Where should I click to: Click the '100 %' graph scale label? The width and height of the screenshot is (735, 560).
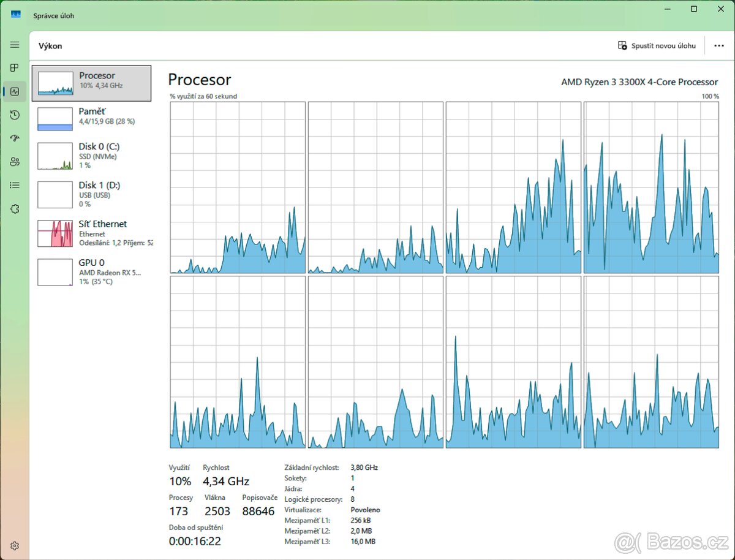710,96
